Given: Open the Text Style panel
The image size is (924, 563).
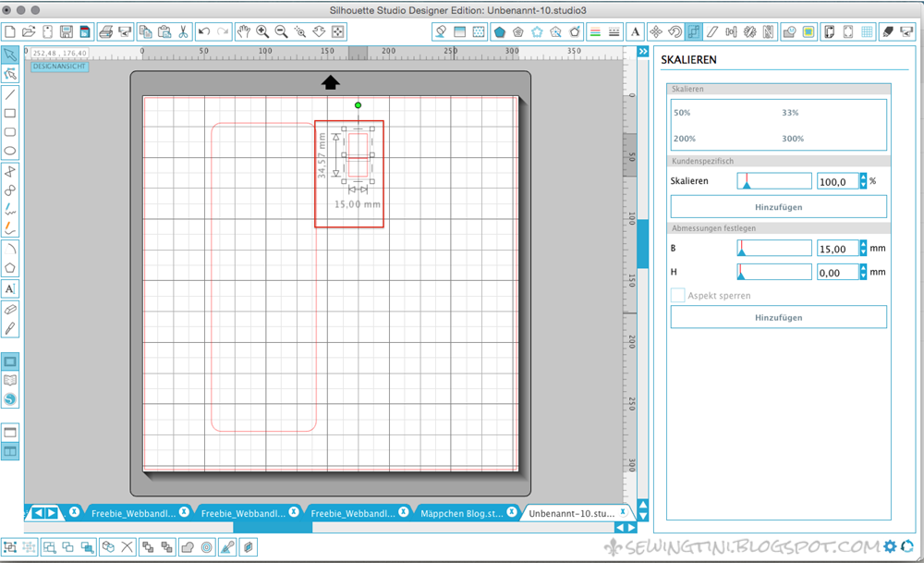Looking at the screenshot, I should pos(636,31).
